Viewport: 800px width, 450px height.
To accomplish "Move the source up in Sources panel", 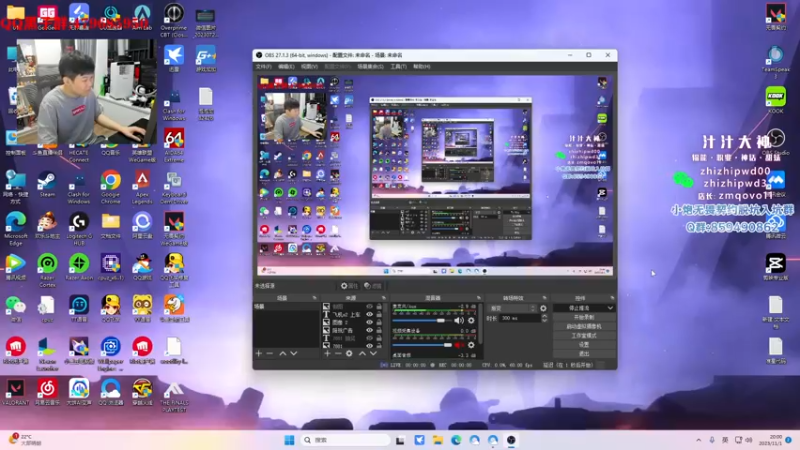I will tap(362, 353).
